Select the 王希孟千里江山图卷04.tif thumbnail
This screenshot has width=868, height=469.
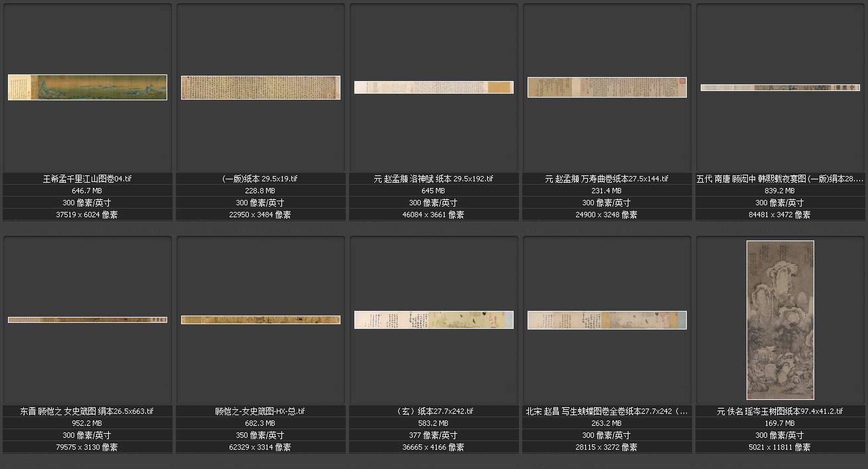point(87,87)
